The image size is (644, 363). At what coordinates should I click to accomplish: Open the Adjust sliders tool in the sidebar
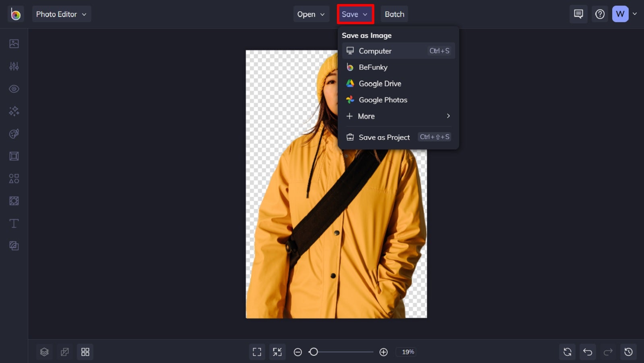[14, 66]
